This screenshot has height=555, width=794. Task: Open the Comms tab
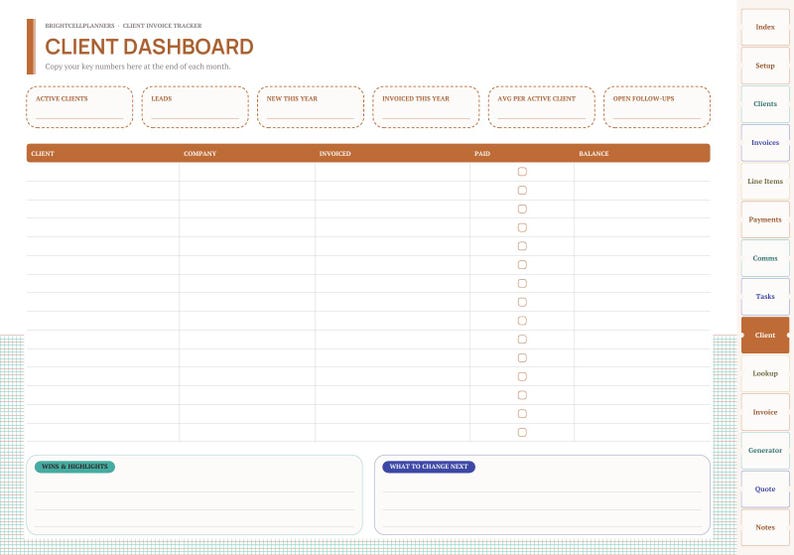(765, 258)
